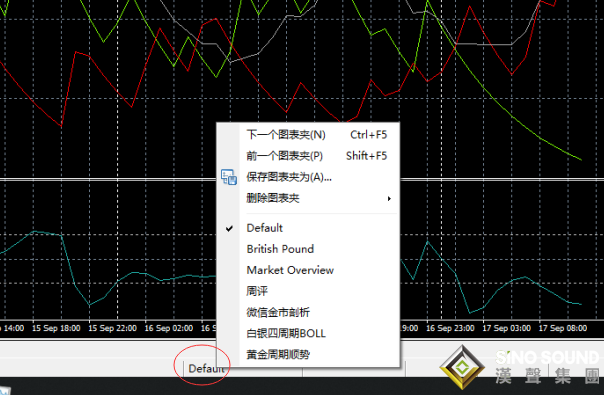Load the 周评 profile

(x=308, y=291)
